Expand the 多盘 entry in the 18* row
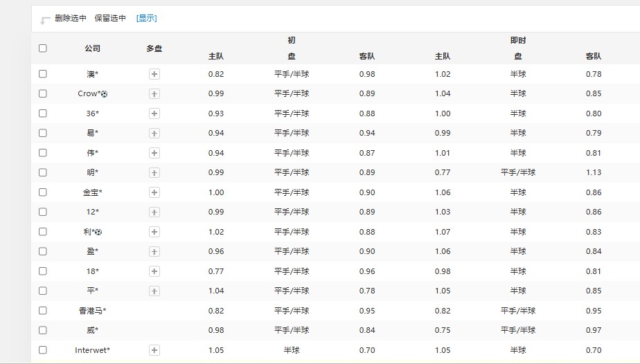Screen dimensions: 640x364 [154, 271]
